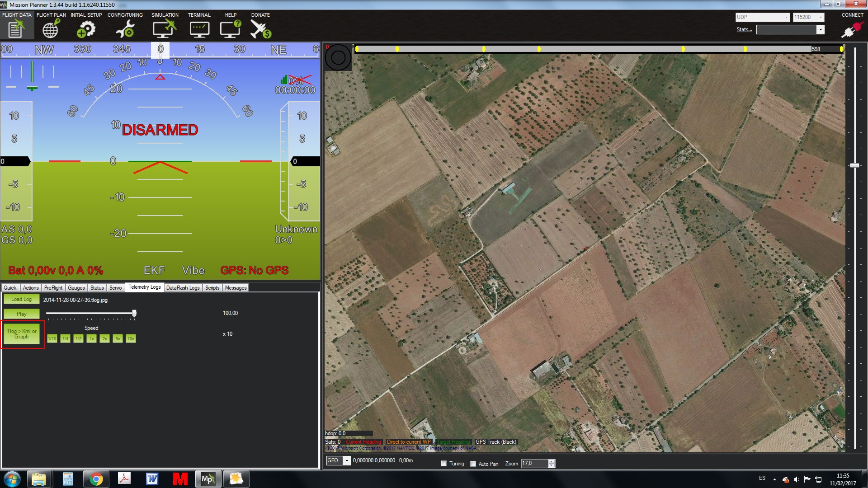Open the Help monitor icon
Image resolution: width=868 pixels, height=488 pixels.
[230, 30]
